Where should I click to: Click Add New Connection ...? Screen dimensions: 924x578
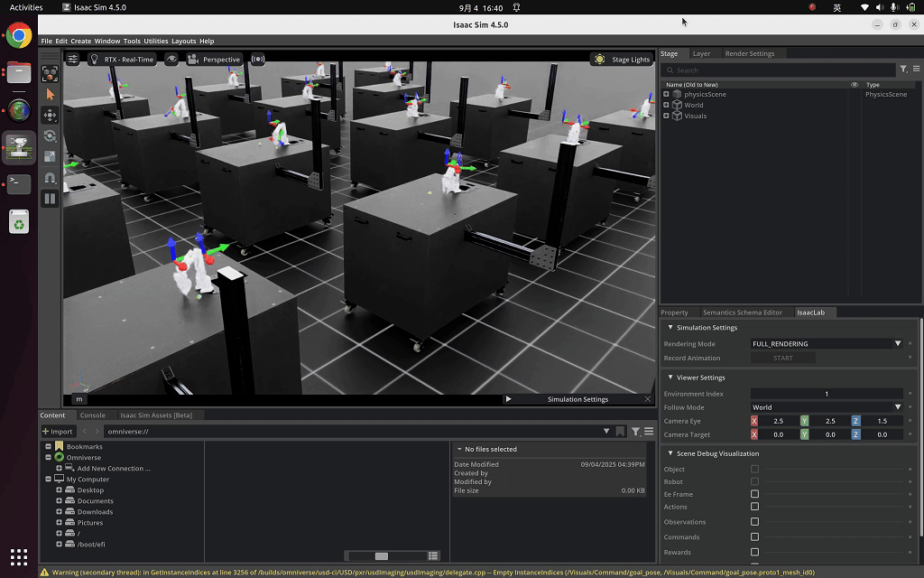click(113, 469)
